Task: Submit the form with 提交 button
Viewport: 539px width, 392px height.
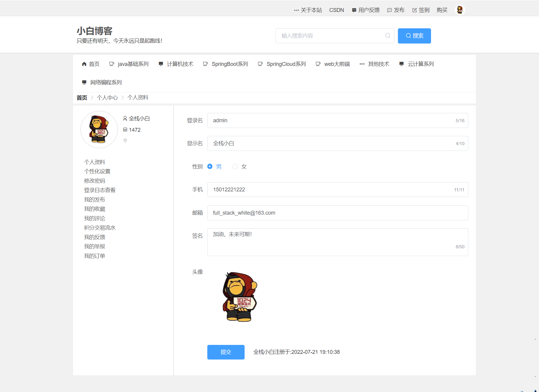Action: 226,352
